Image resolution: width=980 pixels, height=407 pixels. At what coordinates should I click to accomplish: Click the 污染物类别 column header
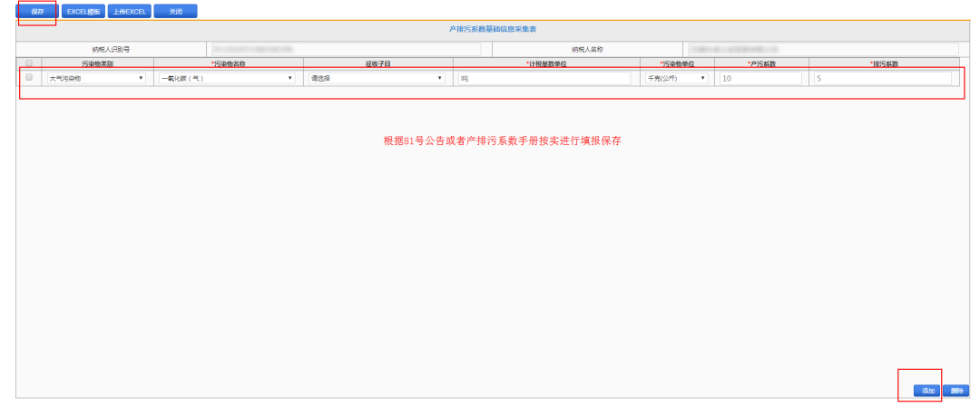(97, 63)
